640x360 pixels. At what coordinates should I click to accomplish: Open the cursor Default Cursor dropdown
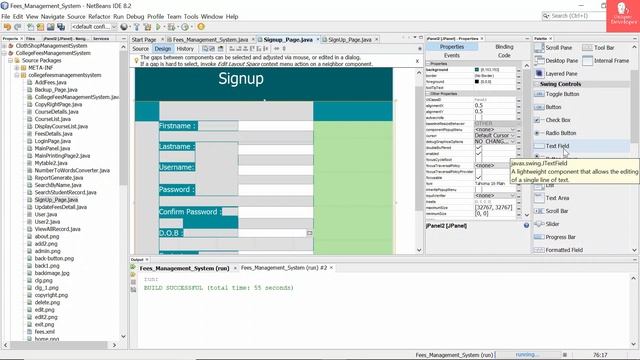click(495, 136)
